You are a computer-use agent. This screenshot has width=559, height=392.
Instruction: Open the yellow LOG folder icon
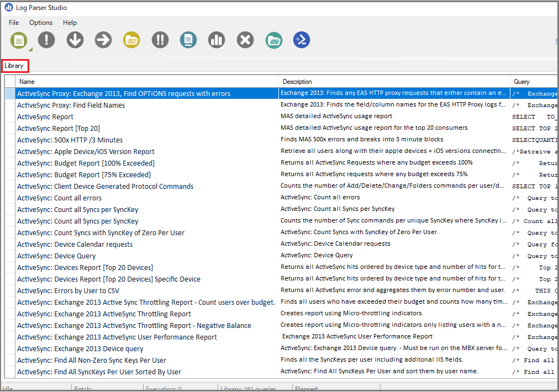pyautogui.click(x=131, y=40)
